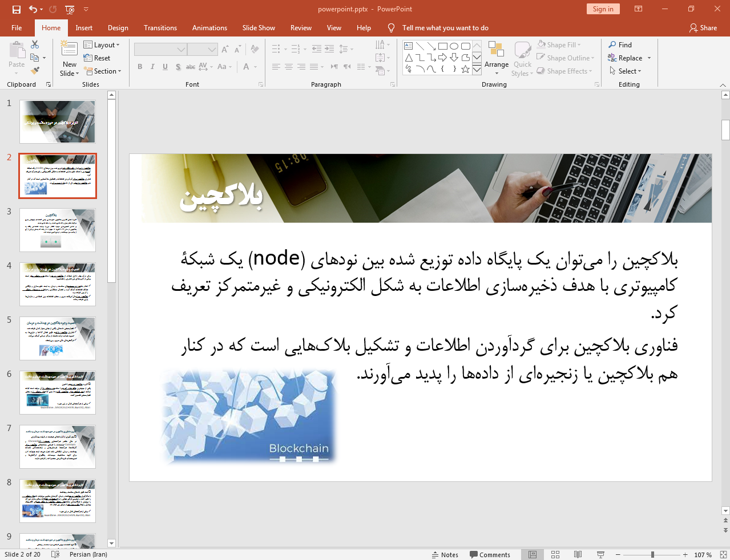Click the Ribbon Display Options icon
The height and width of the screenshot is (560, 730).
pos(639,9)
